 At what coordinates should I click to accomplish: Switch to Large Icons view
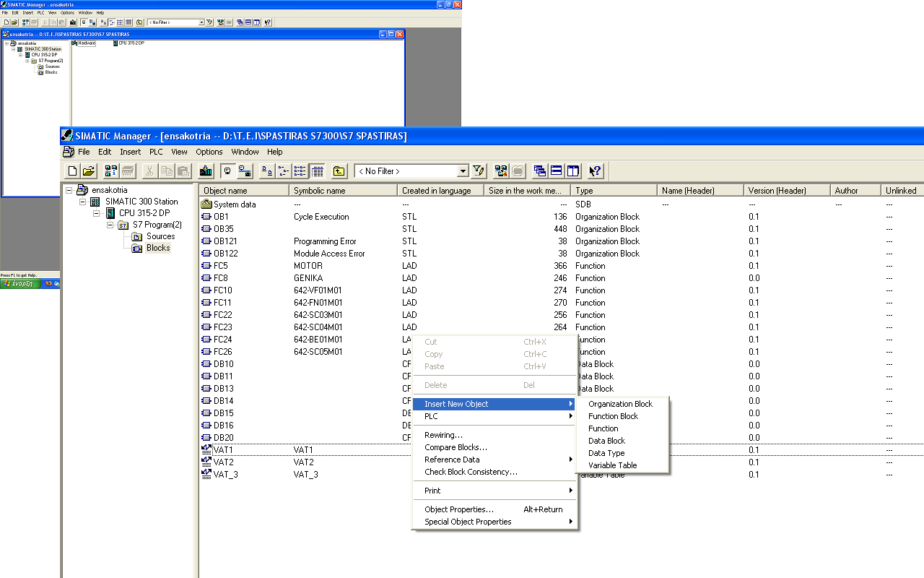tap(267, 171)
